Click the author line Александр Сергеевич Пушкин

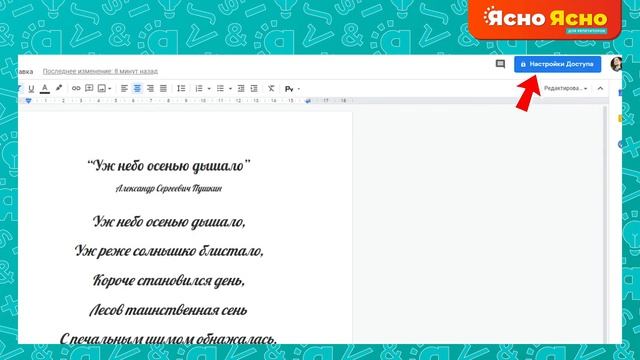[169, 188]
